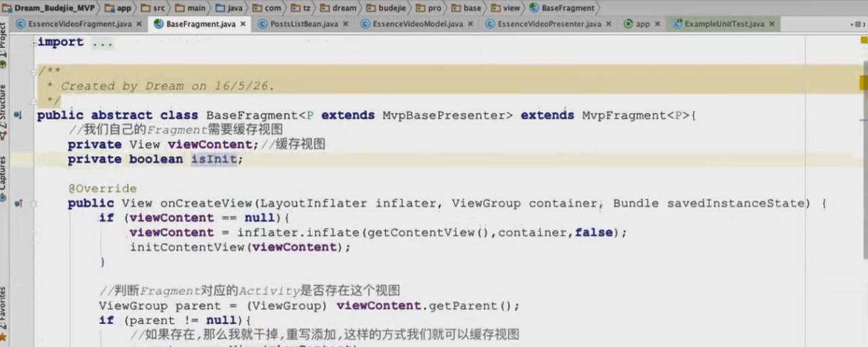Screen dimensions: 868x347
Task: Click the folded import ellipsis
Action: 102,42
